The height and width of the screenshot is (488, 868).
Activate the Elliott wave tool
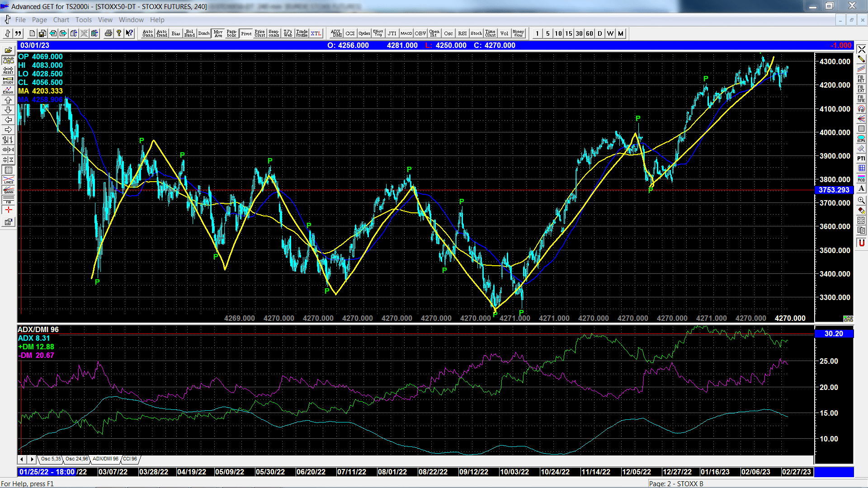coord(8,90)
